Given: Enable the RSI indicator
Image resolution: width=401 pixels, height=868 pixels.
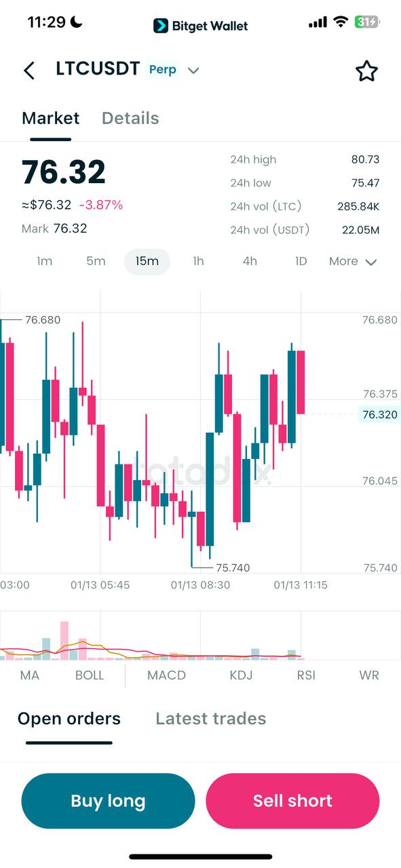Looking at the screenshot, I should 306,675.
